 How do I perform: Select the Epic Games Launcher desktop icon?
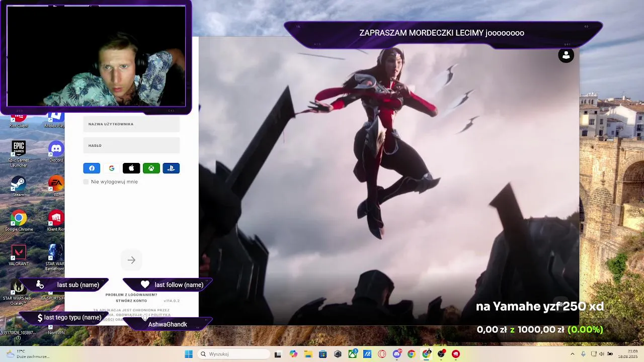pyautogui.click(x=19, y=154)
